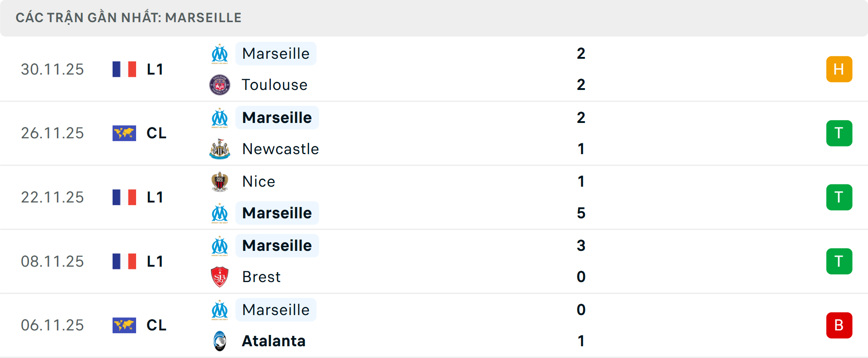Click the date 06.11.25
The image size is (868, 358).
pos(52,325)
